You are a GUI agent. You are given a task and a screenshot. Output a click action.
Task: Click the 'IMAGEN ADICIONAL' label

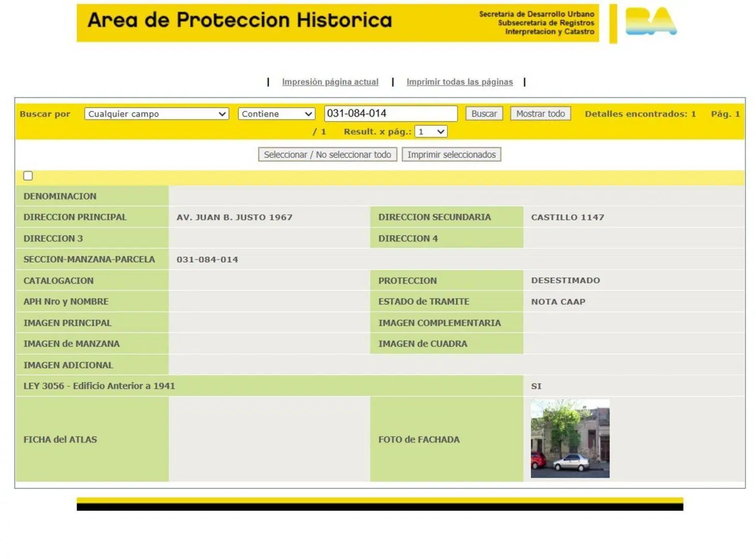(x=68, y=365)
